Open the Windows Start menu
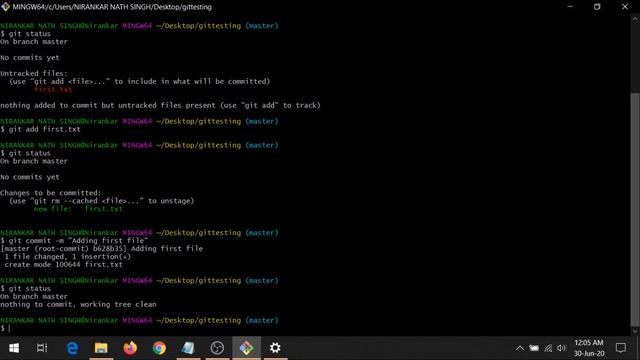This screenshot has height=360, width=640. click(14, 348)
